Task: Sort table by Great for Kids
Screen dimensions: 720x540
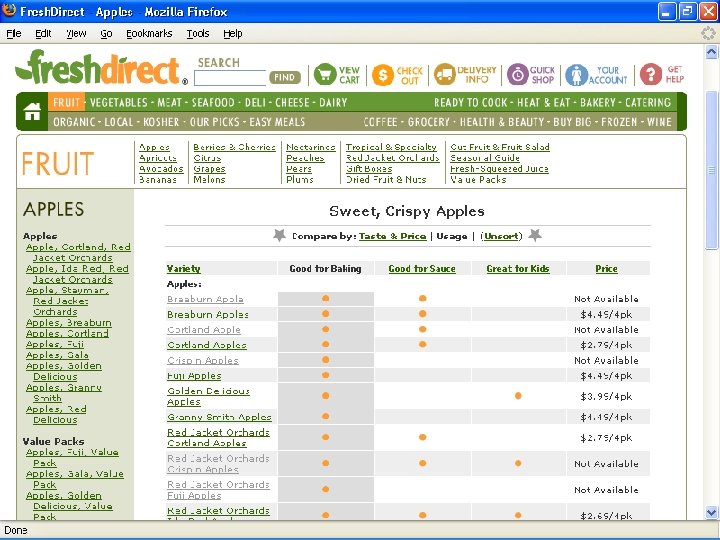Action: [518, 269]
